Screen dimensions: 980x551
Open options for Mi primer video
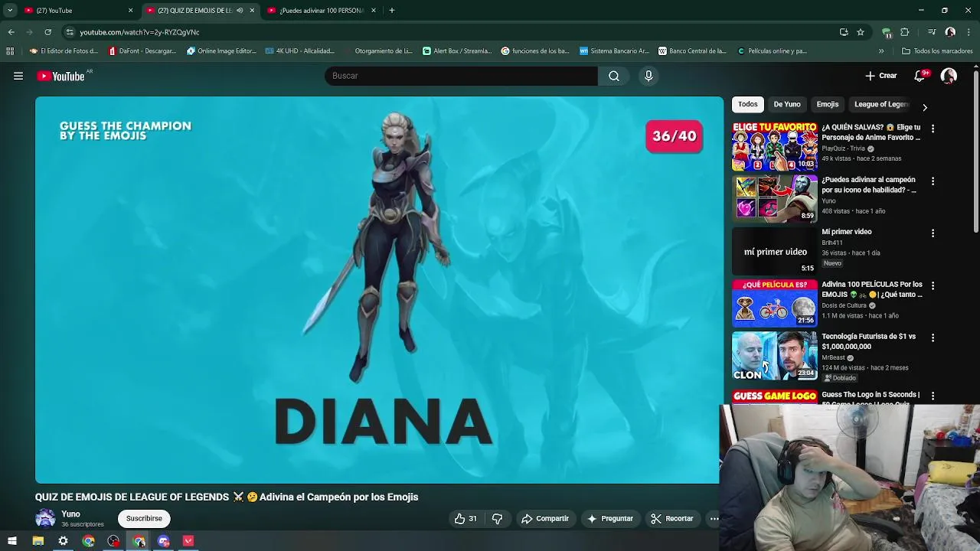(x=933, y=233)
